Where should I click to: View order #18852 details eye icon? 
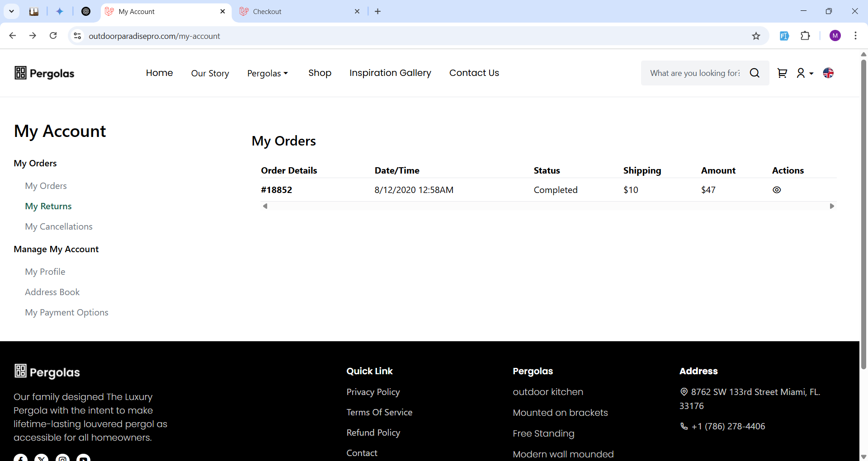click(x=777, y=190)
